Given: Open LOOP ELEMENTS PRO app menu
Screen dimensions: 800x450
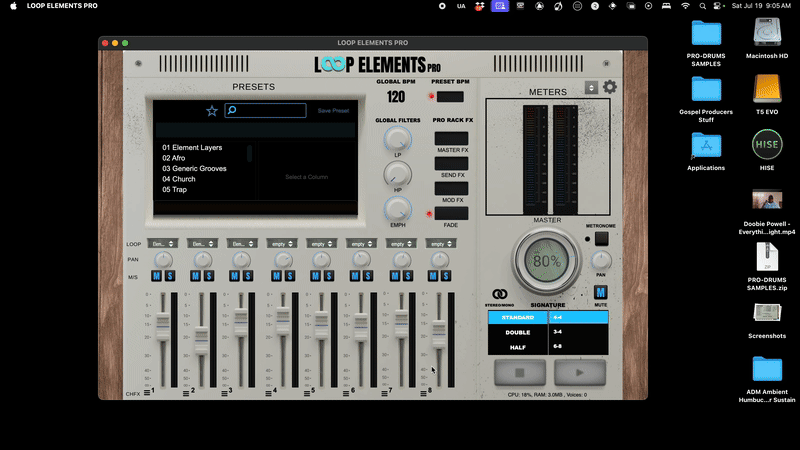Looking at the screenshot, I should [62, 6].
